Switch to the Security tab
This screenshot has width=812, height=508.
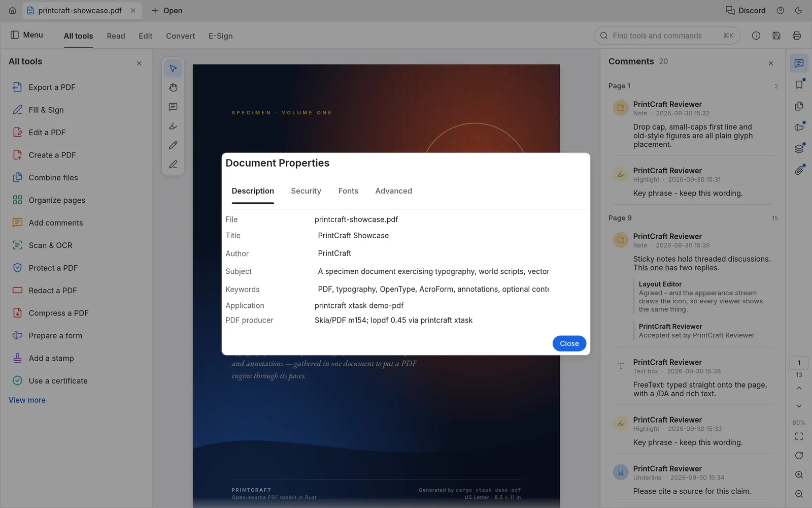[x=306, y=191]
